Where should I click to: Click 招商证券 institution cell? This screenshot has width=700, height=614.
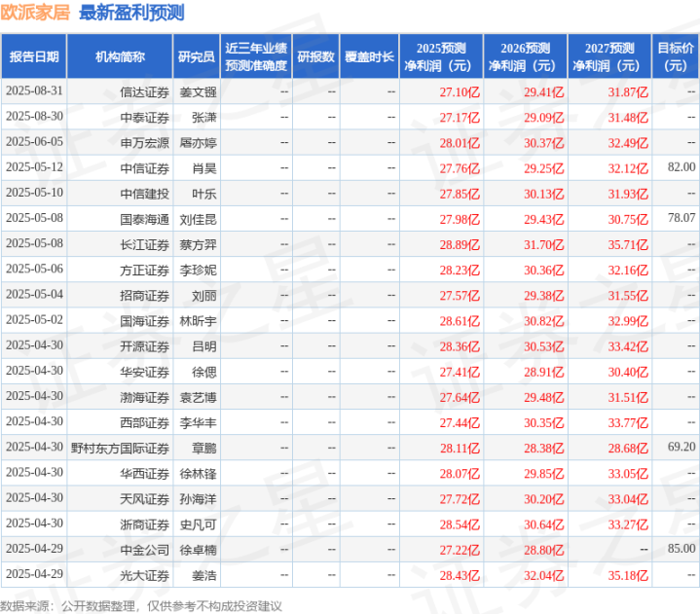pyautogui.click(x=144, y=296)
